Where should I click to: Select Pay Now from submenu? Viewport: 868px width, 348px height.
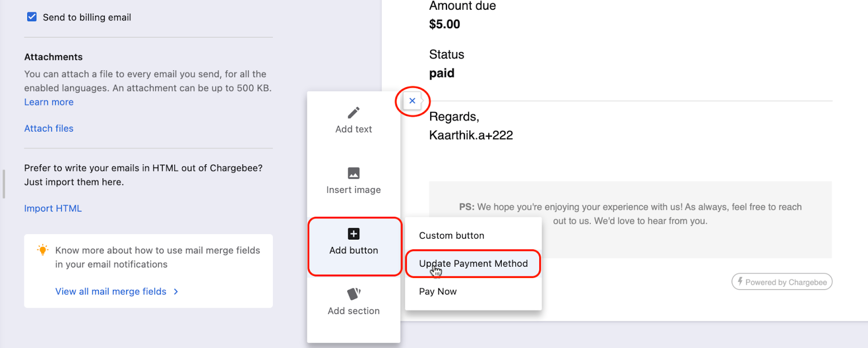pos(438,292)
